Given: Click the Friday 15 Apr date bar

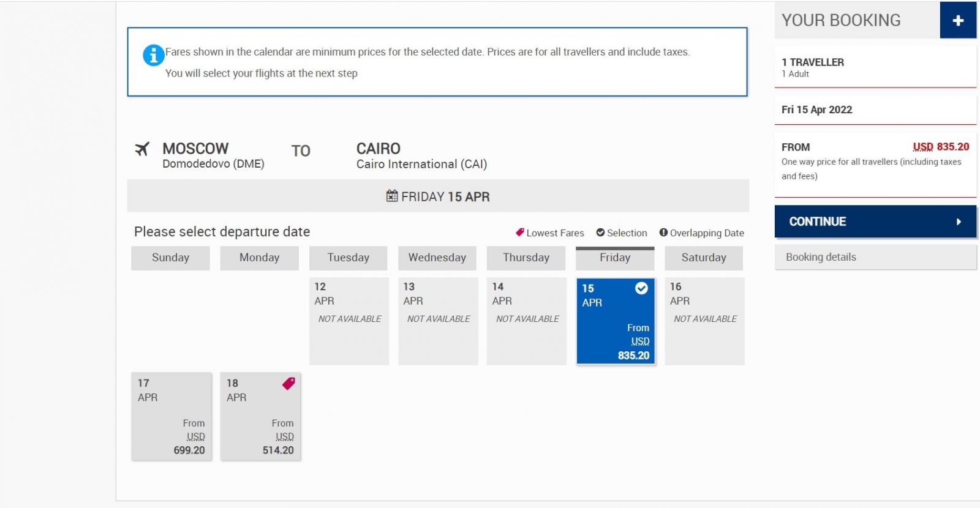Looking at the screenshot, I should (x=438, y=196).
